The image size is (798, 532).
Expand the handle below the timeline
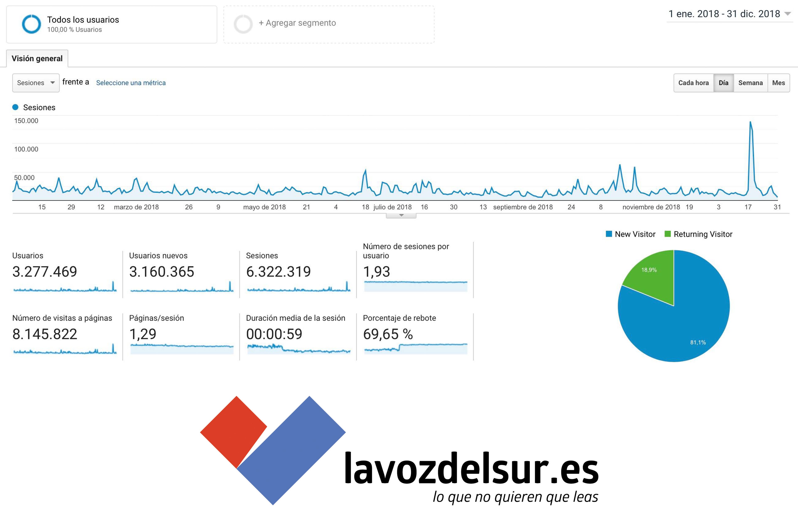pyautogui.click(x=401, y=216)
